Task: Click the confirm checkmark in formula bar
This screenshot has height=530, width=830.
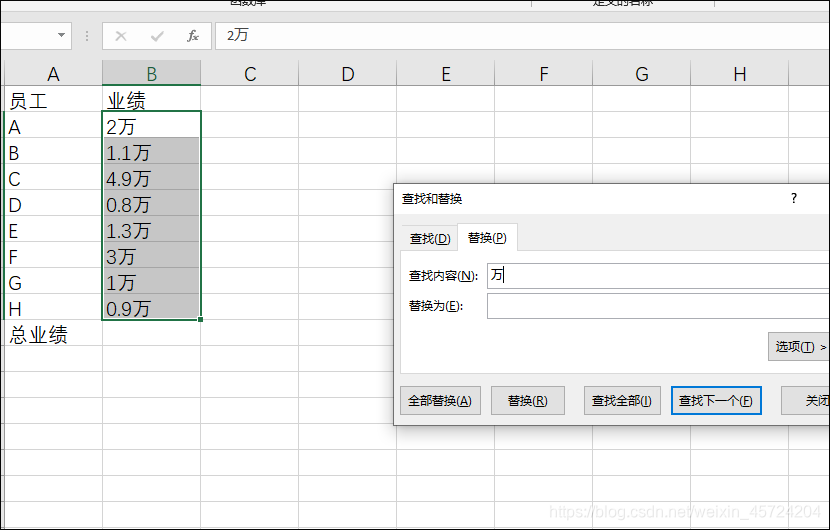Action: pos(157,36)
